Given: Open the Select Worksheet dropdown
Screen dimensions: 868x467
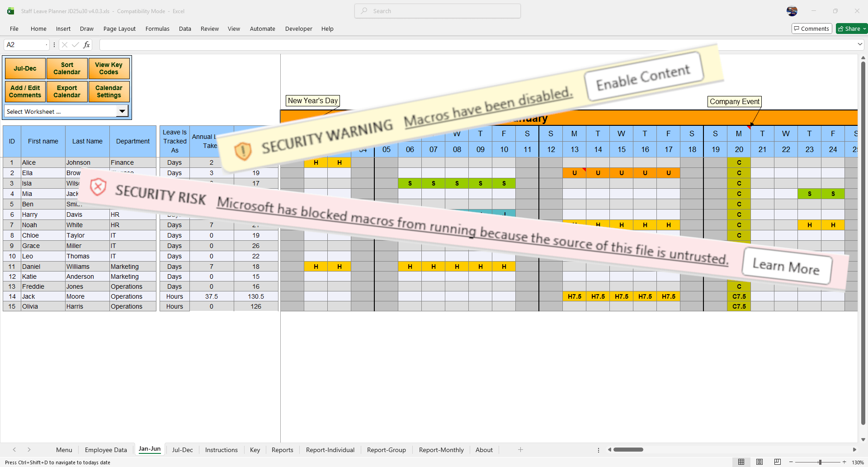Looking at the screenshot, I should pos(122,111).
